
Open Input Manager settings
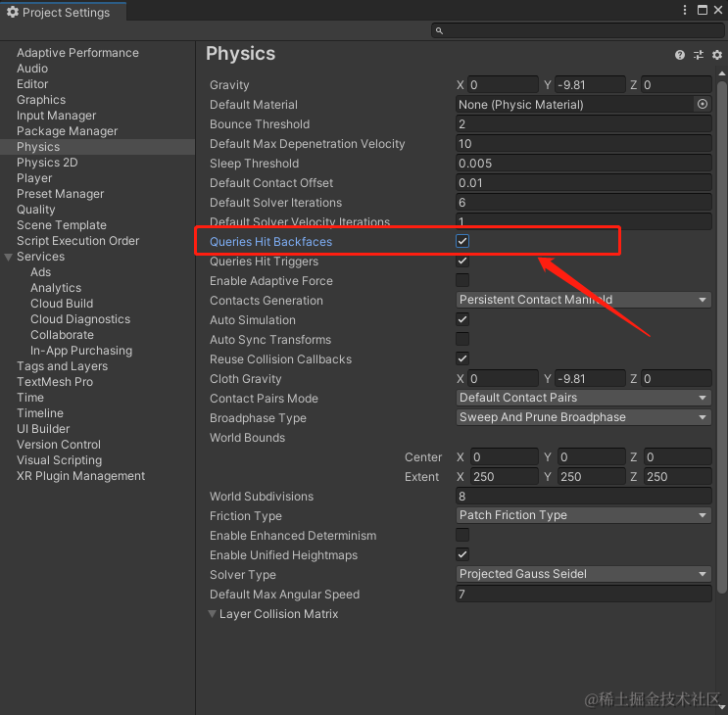pos(56,116)
